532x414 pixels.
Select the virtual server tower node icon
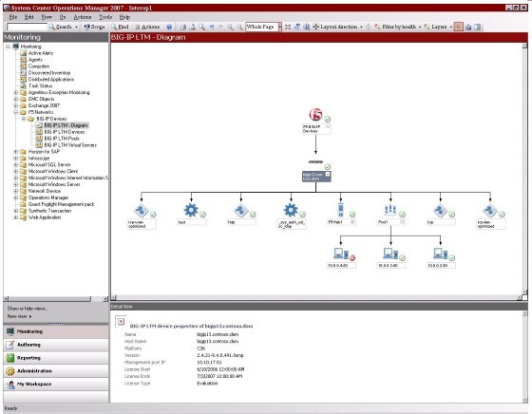pyautogui.click(x=341, y=210)
